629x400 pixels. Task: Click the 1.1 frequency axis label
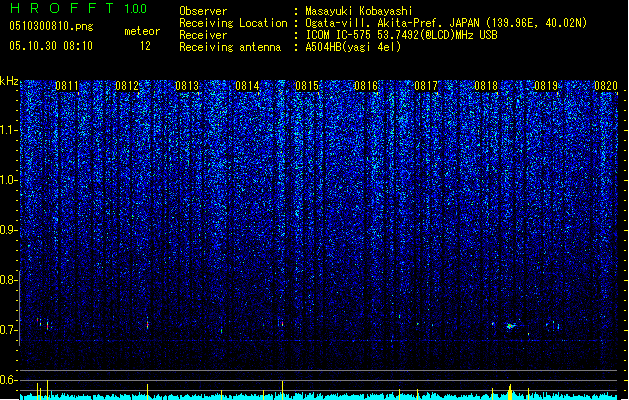9,130
